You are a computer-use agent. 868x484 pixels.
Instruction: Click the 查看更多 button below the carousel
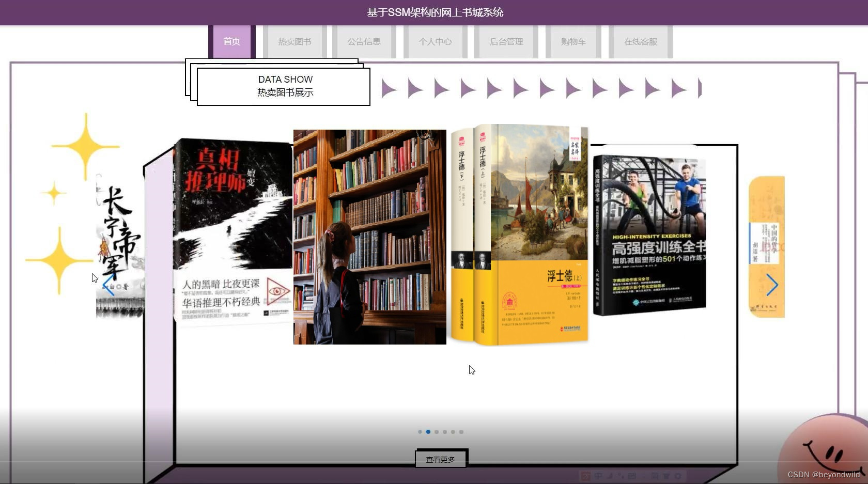(440, 458)
